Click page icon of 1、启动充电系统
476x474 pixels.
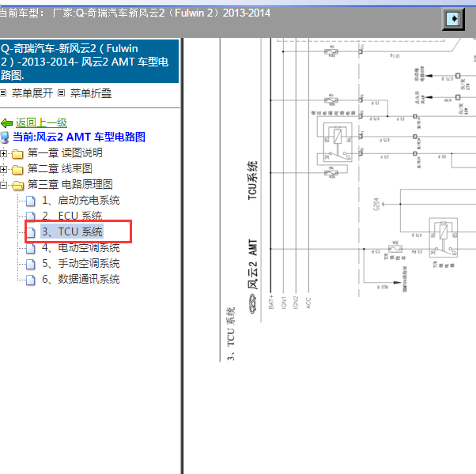click(x=30, y=201)
